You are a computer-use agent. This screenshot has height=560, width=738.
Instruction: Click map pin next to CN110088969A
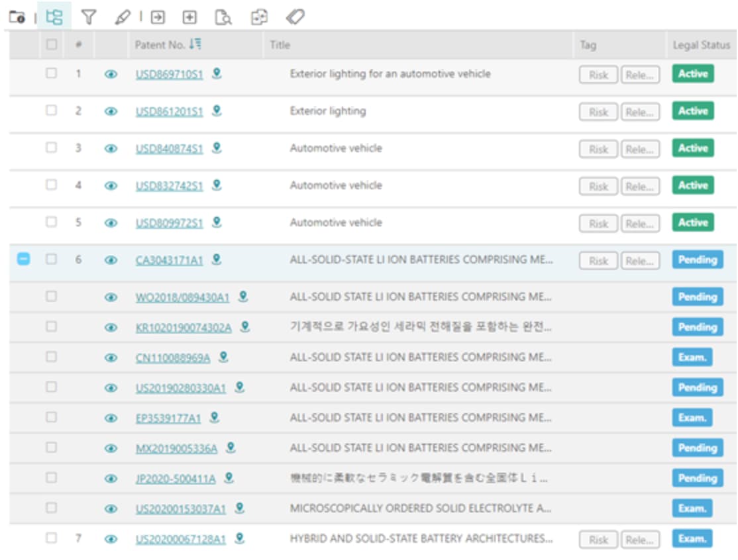coord(223,357)
